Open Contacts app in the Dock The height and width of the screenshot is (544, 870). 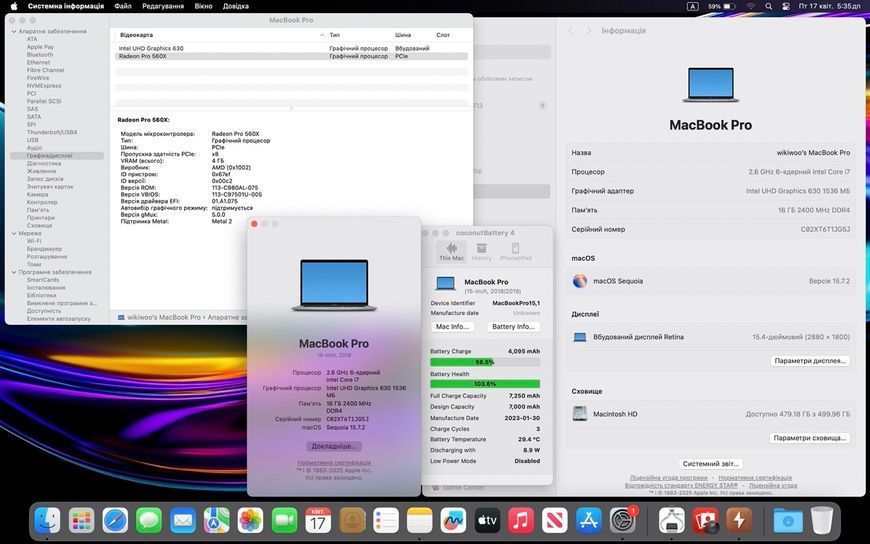click(352, 521)
